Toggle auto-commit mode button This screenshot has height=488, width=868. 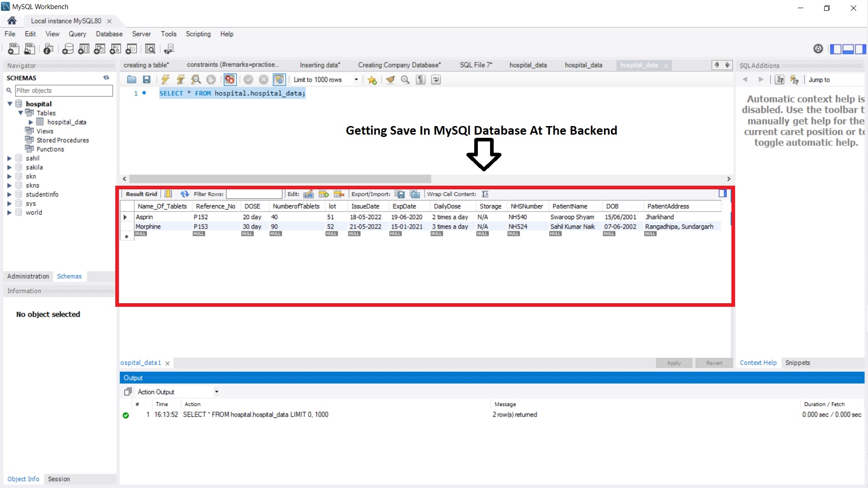[279, 80]
